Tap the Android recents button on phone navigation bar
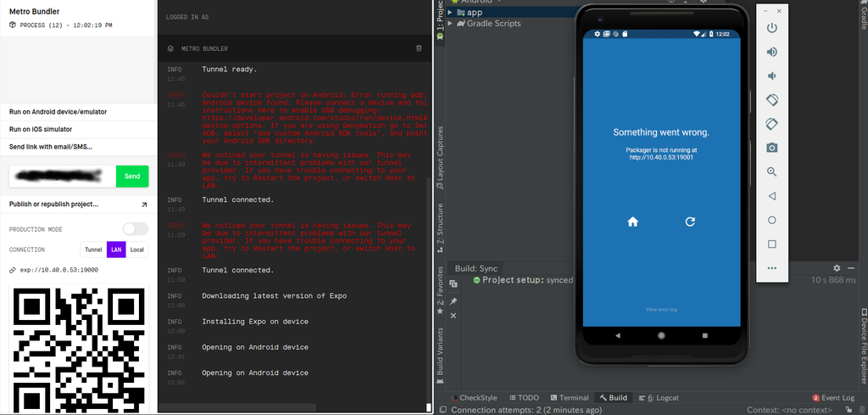The width and height of the screenshot is (868, 415). point(704,335)
